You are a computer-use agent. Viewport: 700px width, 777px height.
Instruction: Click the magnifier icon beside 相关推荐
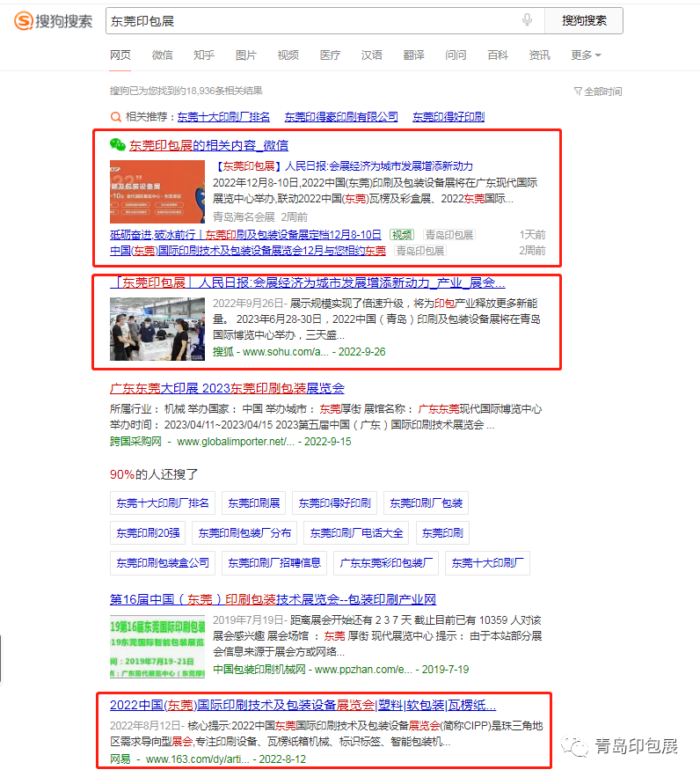click(115, 117)
